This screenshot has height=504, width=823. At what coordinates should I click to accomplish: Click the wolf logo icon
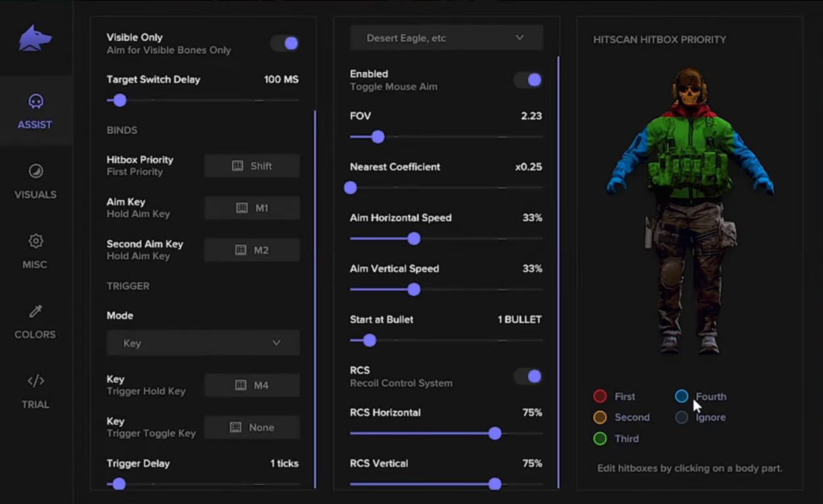[35, 38]
